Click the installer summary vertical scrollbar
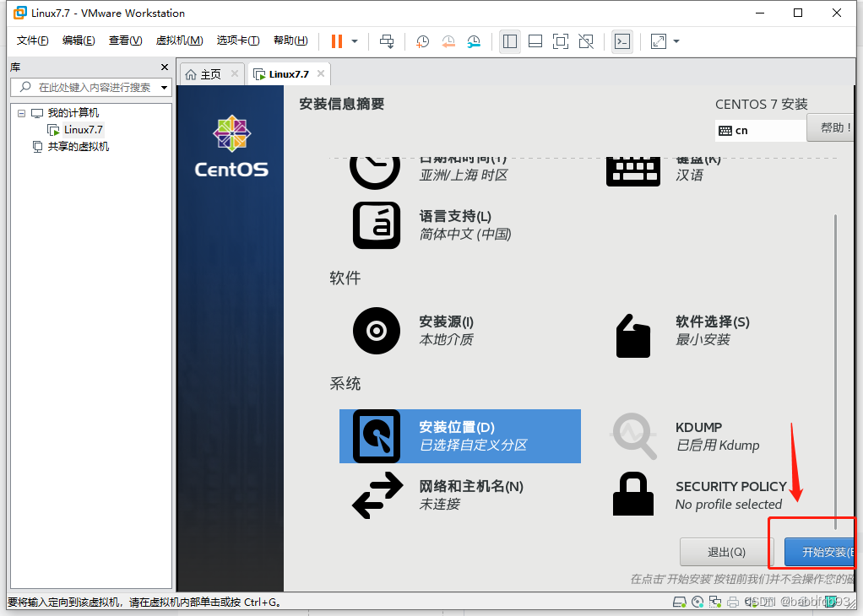 click(835, 371)
